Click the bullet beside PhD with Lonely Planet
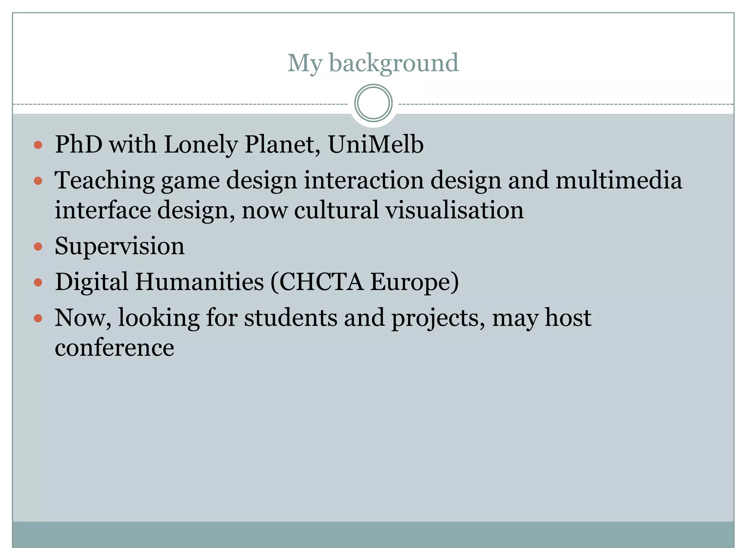 (x=38, y=145)
